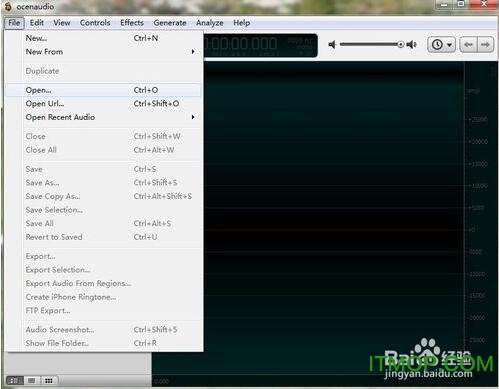Select Open Url... menu entry
Viewport: 499px width, 389px height.
103,104
